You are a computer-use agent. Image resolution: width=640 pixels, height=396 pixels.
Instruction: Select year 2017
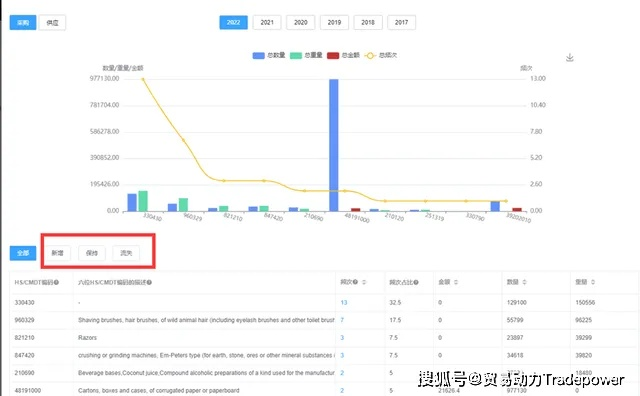(401, 22)
